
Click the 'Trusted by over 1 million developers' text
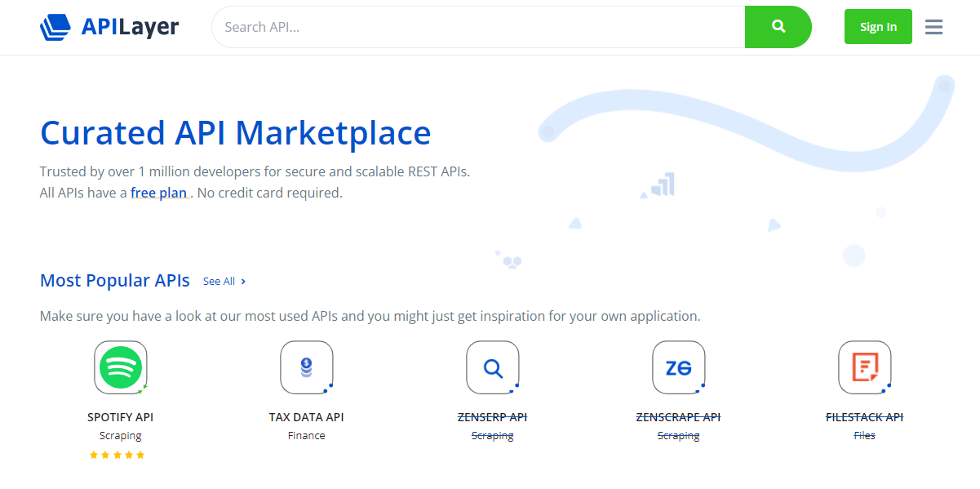[255, 172]
